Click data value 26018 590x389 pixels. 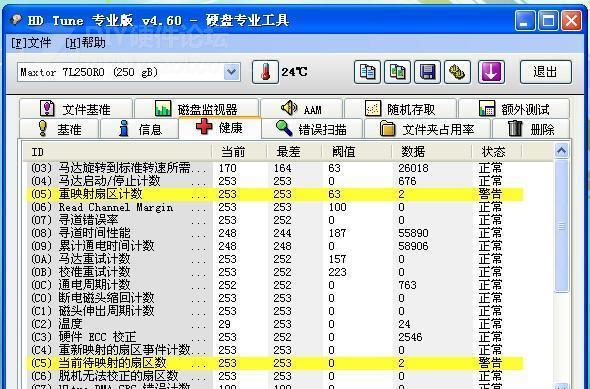[413, 168]
